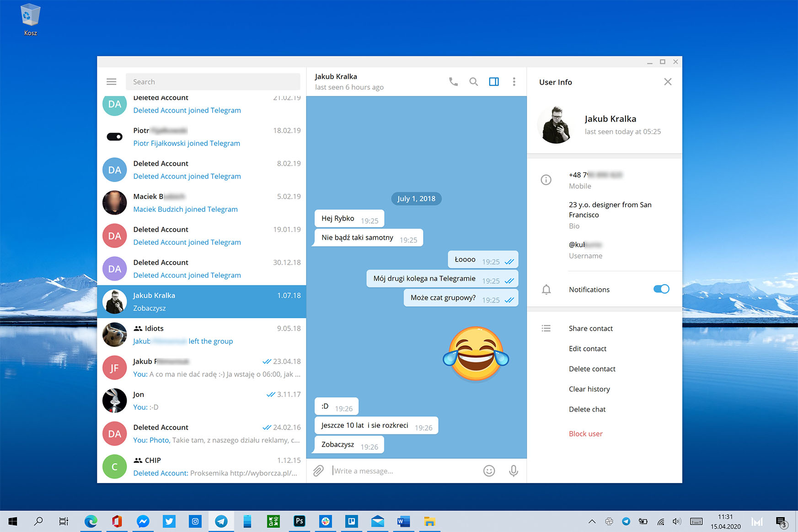Click the red Block user link
798x532 pixels.
tap(585, 434)
